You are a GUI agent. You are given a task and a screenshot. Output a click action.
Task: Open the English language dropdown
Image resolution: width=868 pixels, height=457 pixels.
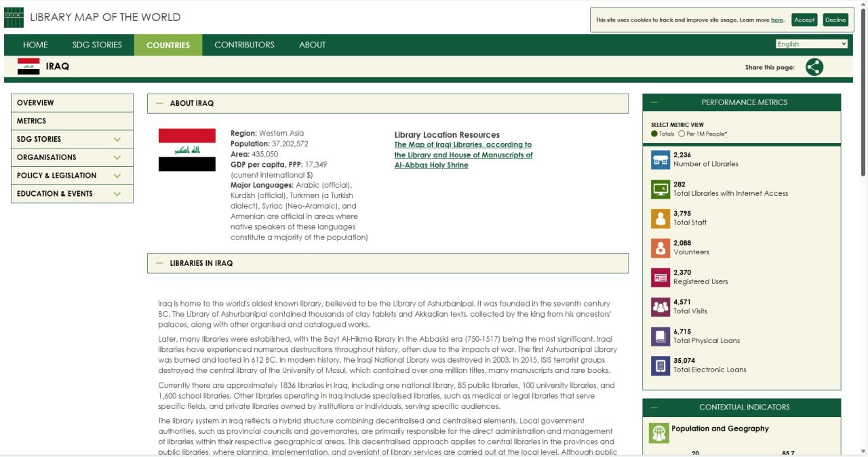point(812,44)
